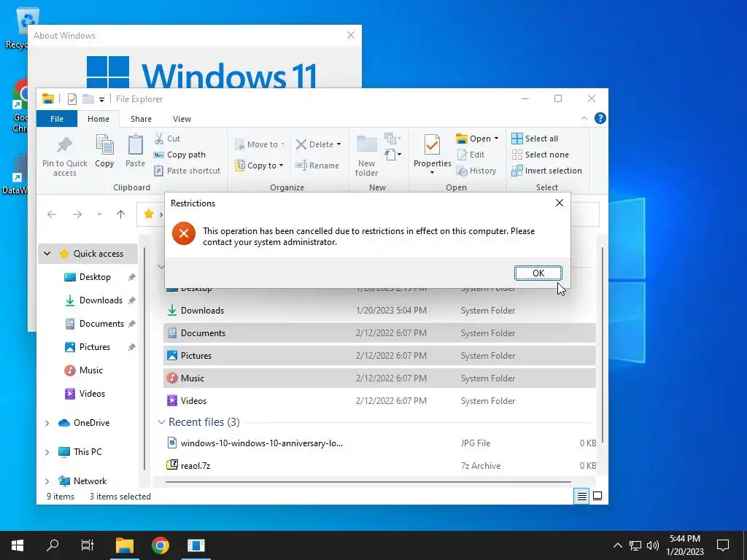Image resolution: width=747 pixels, height=560 pixels.
Task: Open Customize Quick Access Toolbar dropdown
Action: pyautogui.click(x=101, y=99)
